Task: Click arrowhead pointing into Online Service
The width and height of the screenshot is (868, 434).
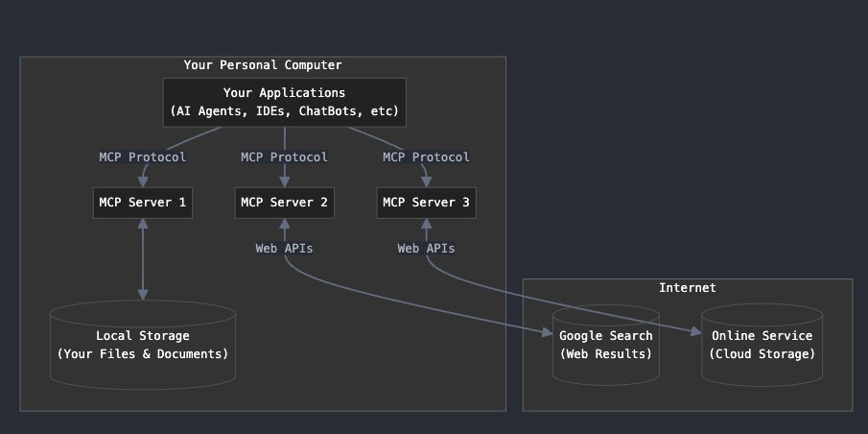Action: click(696, 331)
